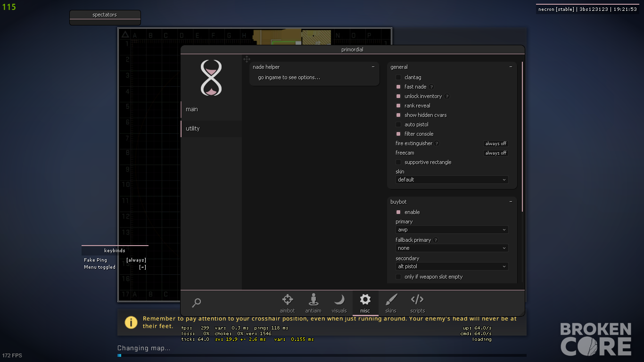644x362 pixels.
Task: Open the skin dropdown set to default
Action: (x=452, y=180)
